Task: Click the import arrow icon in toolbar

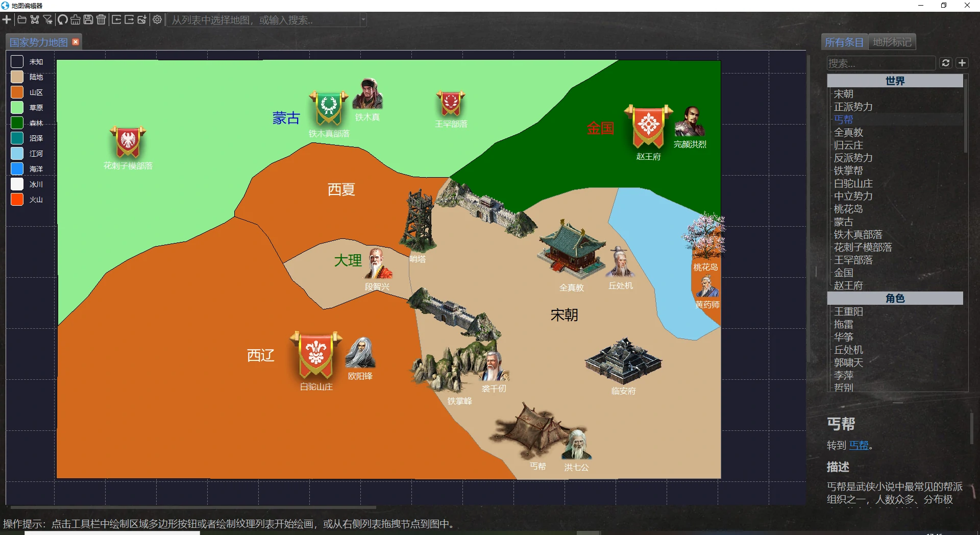Action: [116, 19]
